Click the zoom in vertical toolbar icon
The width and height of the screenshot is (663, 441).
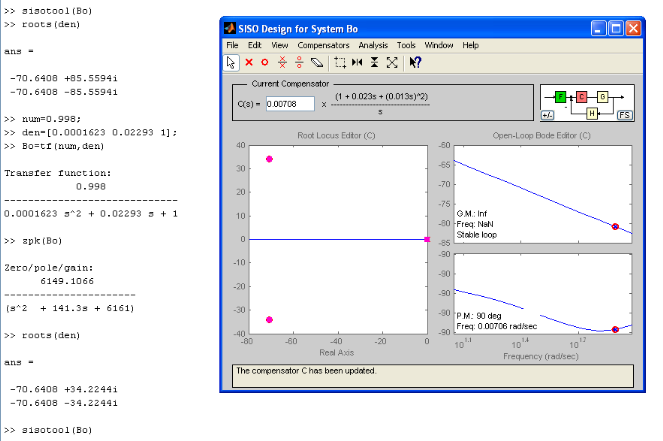374,62
